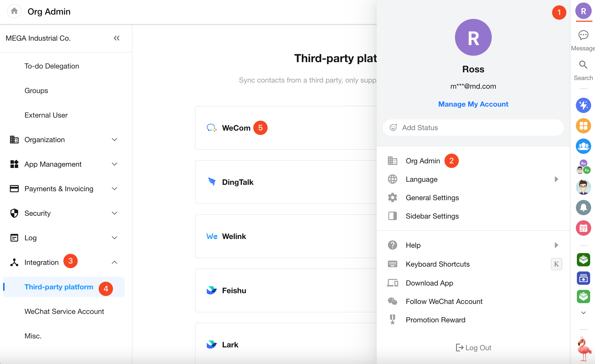Open Messages from right sidebar
The image size is (595, 364).
[583, 36]
